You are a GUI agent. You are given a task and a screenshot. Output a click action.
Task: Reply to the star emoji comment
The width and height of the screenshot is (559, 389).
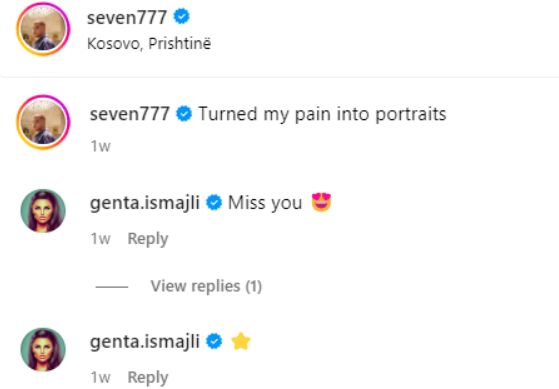pyautogui.click(x=148, y=378)
